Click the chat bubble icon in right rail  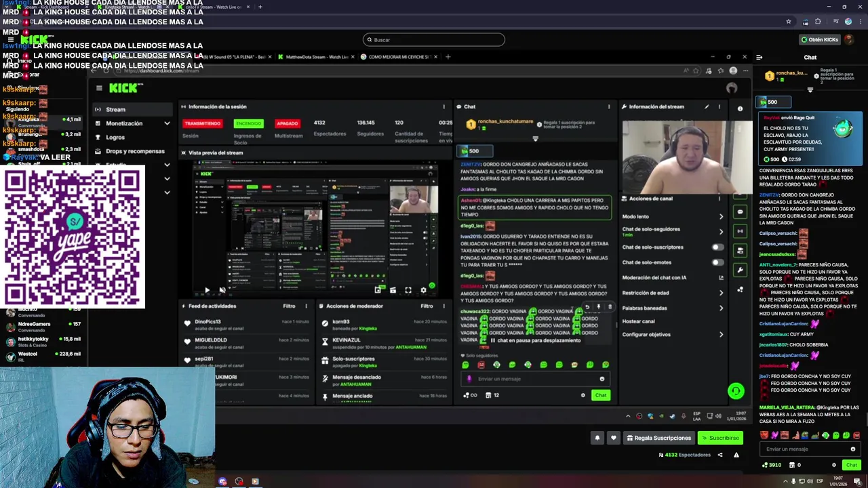point(740,211)
